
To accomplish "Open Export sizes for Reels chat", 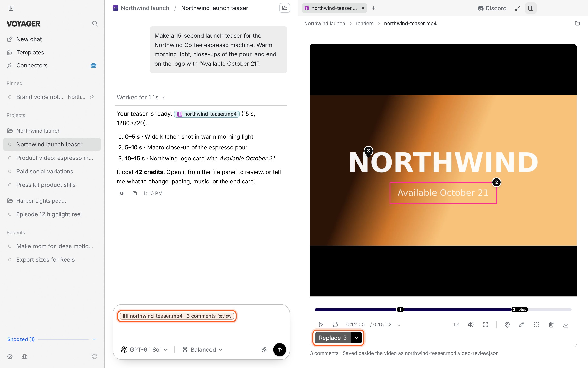I will coord(52,260).
